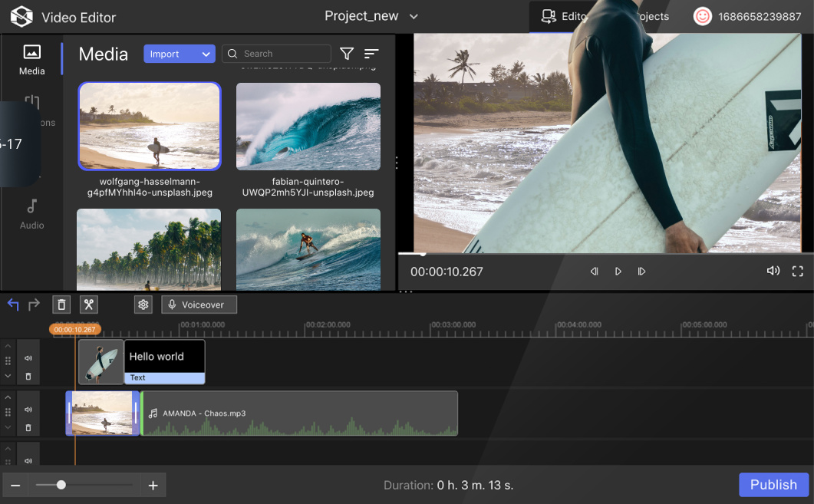This screenshot has height=504, width=814.
Task: Click the timeline zoom slider handle
Action: pyautogui.click(x=61, y=485)
